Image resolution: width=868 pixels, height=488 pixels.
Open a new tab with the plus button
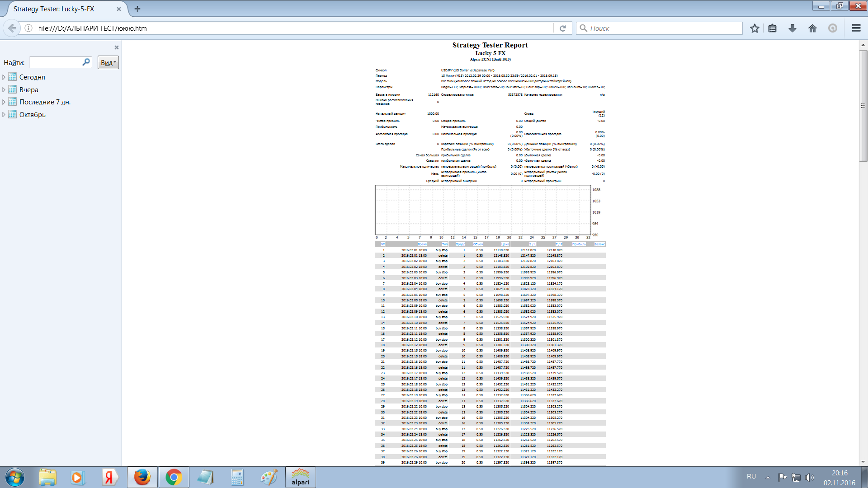(137, 9)
